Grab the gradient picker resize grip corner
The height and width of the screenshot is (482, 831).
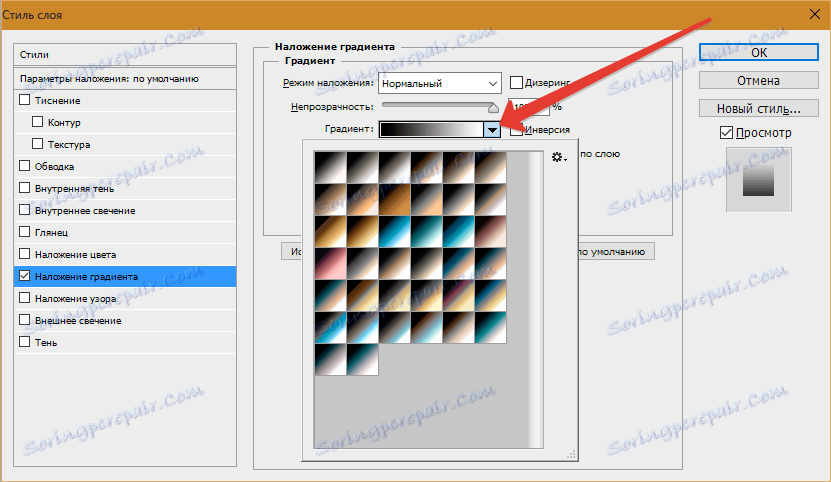pyautogui.click(x=571, y=454)
